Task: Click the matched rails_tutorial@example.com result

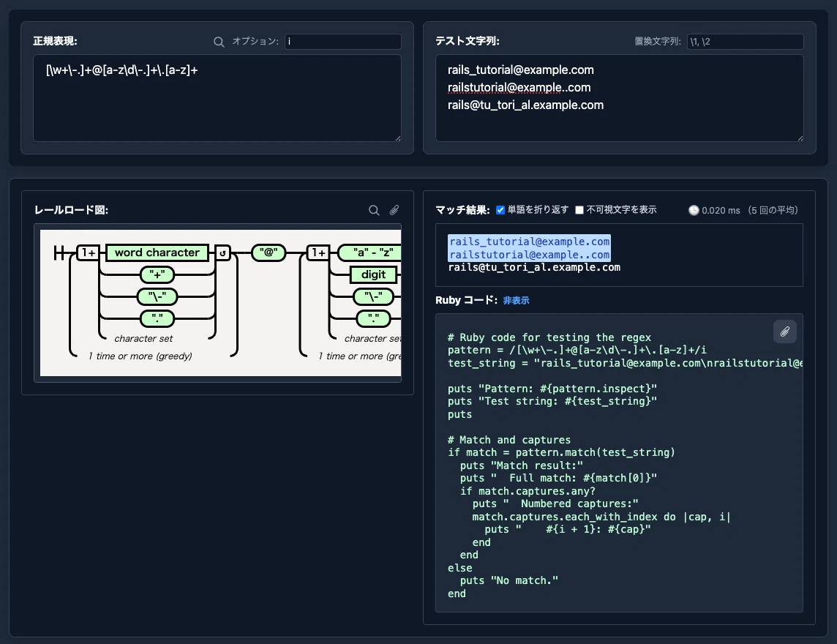Action: tap(530, 241)
